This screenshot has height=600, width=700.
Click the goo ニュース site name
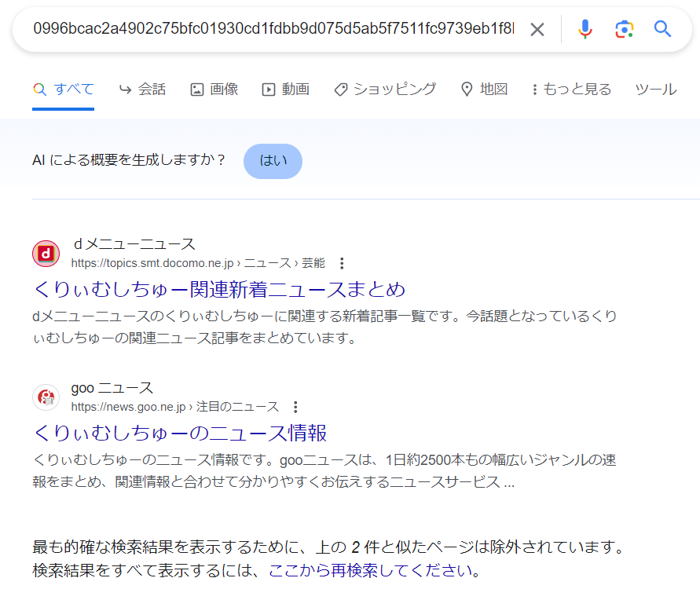112,388
